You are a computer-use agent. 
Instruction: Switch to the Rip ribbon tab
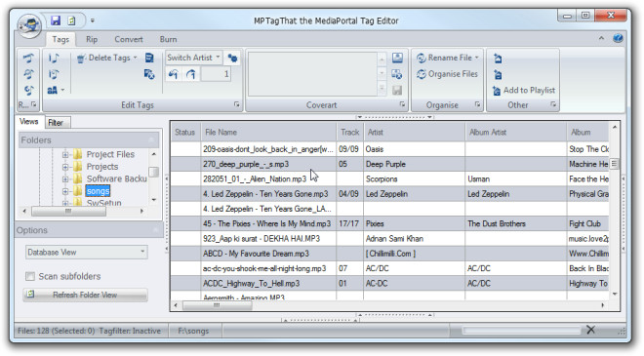point(92,39)
